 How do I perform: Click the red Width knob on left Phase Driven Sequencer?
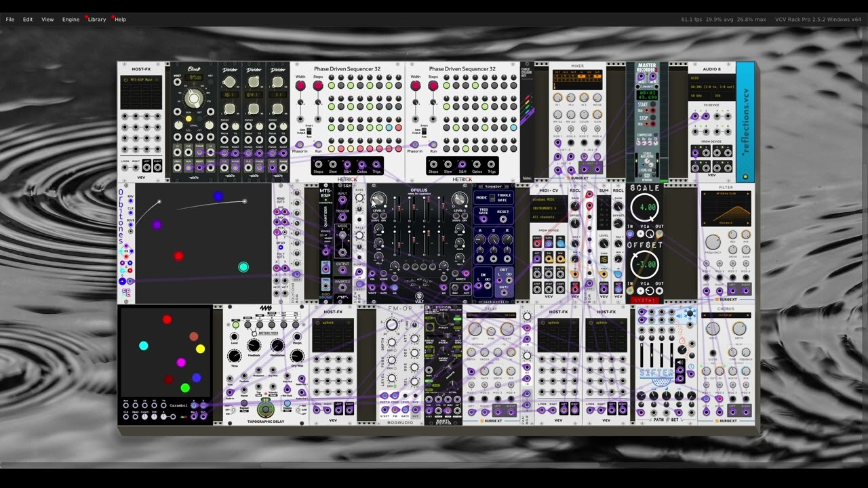click(x=300, y=86)
